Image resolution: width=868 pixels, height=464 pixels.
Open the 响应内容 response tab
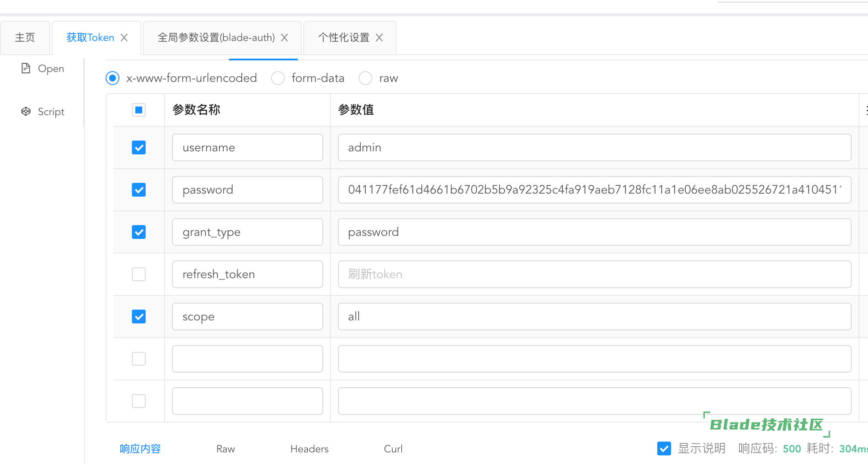(x=140, y=449)
